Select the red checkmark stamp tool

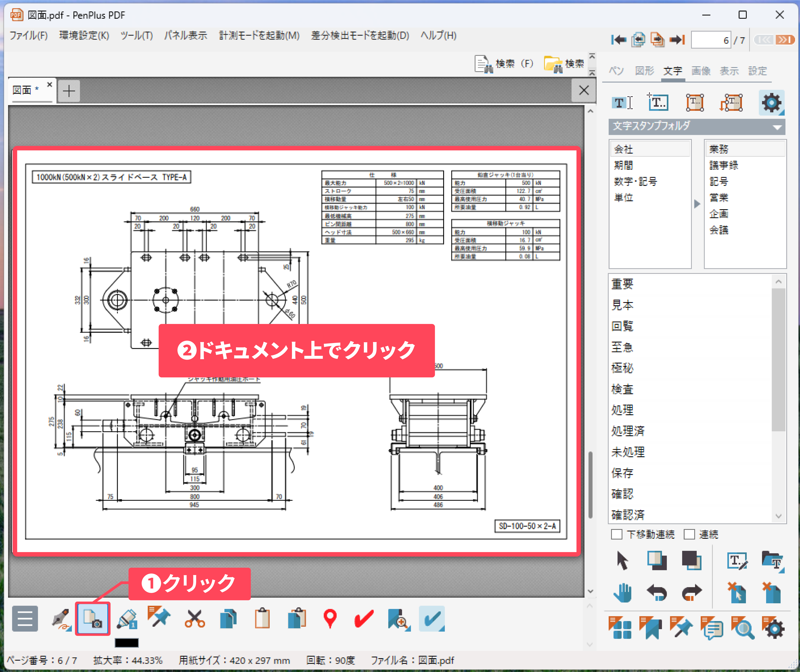[363, 619]
